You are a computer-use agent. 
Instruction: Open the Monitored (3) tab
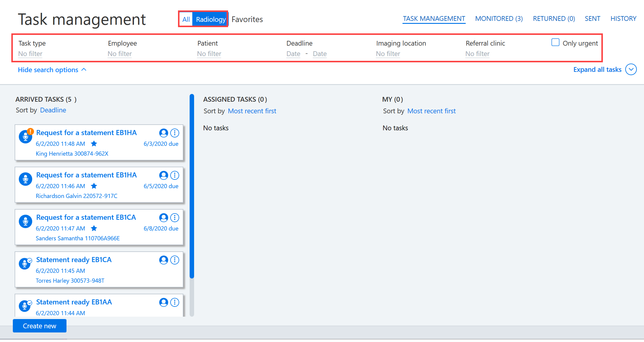(x=499, y=18)
